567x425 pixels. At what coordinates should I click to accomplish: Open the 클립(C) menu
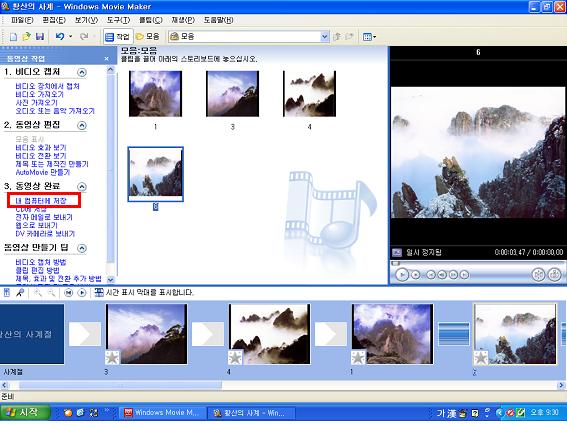click(151, 20)
